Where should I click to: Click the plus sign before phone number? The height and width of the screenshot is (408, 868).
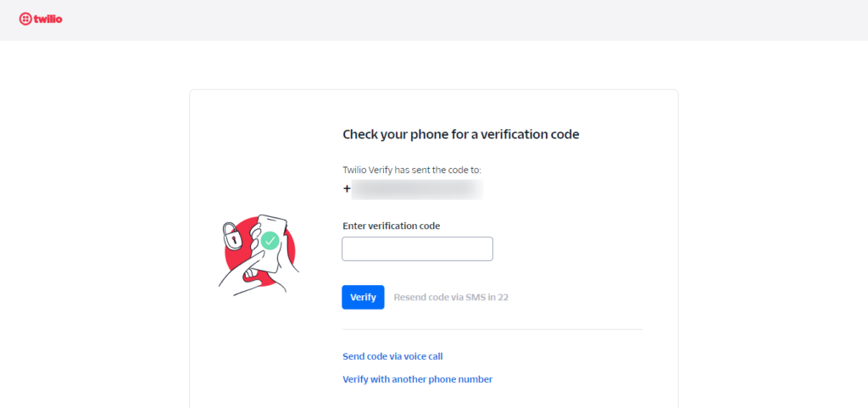pyautogui.click(x=347, y=188)
